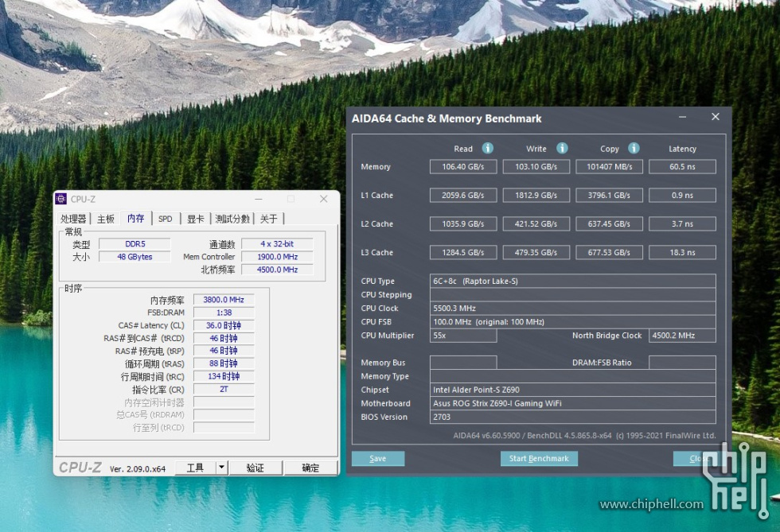Click L3 Cache Read value 1284.5 GB/s
780x532 pixels.
tap(463, 253)
